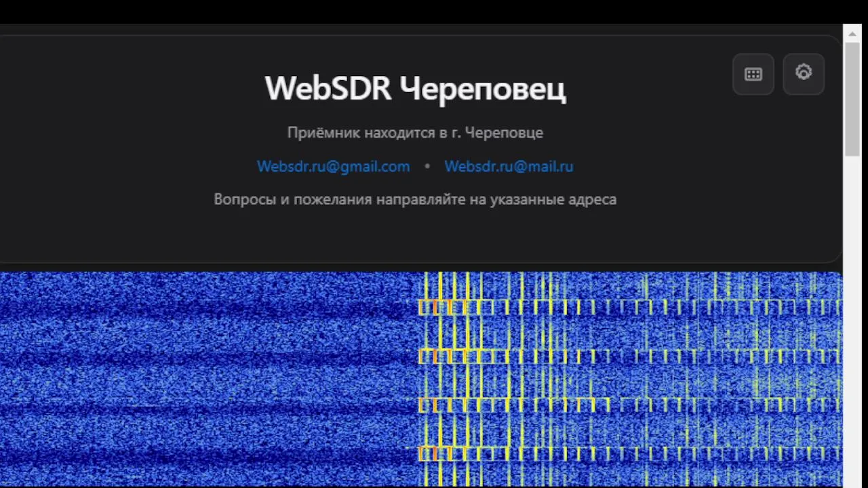Click the page scrollbar thumb

pyautogui.click(x=852, y=99)
